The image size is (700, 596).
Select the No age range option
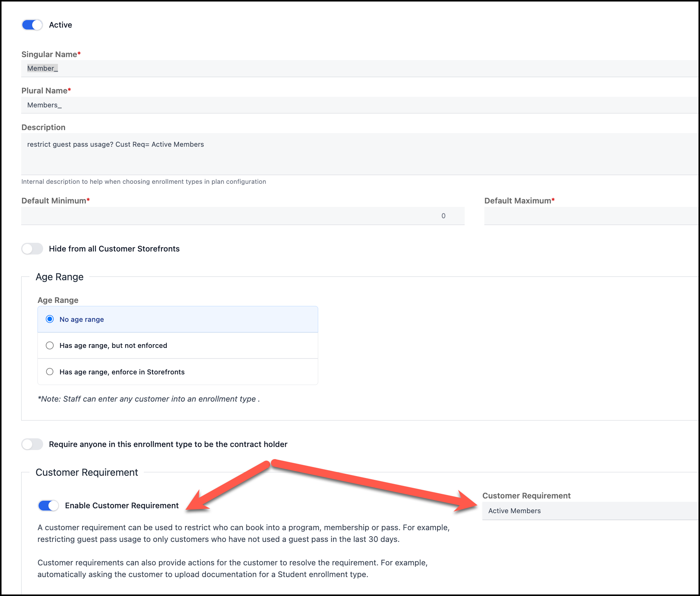[x=50, y=319]
